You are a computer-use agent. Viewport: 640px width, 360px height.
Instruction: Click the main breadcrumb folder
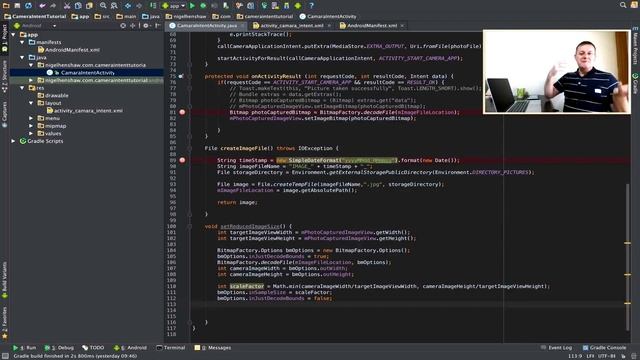[x=127, y=17]
